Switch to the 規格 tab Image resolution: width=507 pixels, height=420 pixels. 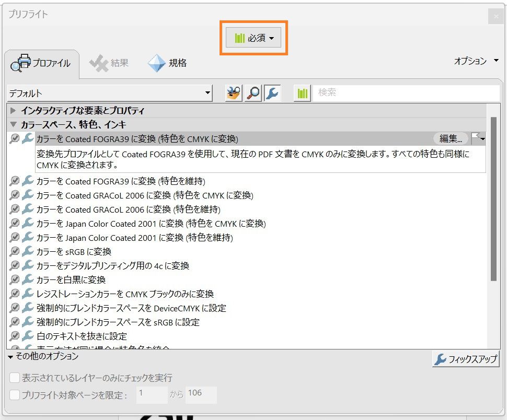[167, 63]
